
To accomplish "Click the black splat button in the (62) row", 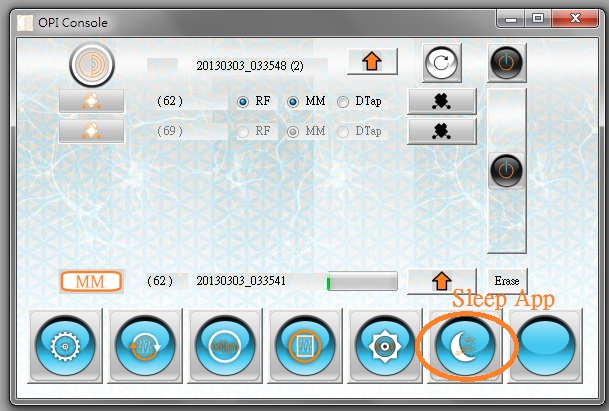I will (x=442, y=101).
